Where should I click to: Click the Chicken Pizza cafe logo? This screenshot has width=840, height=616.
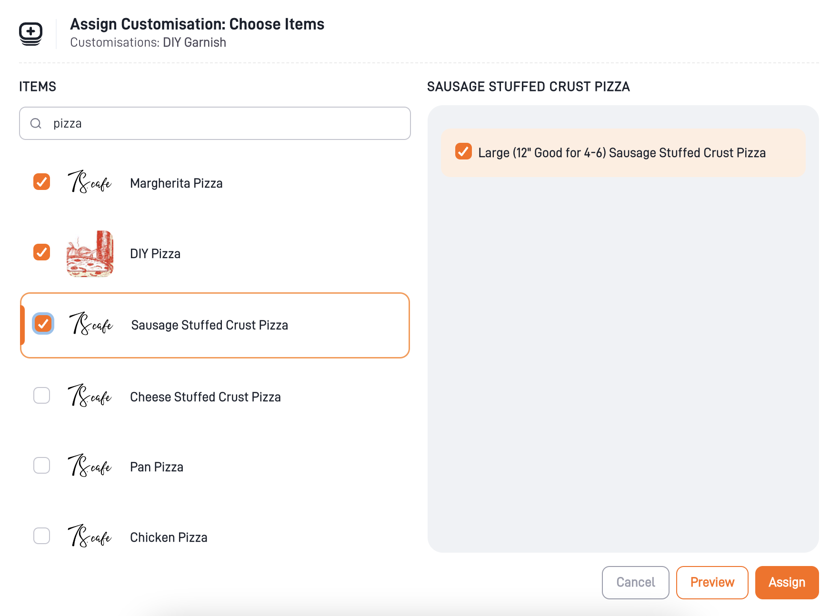[90, 537]
